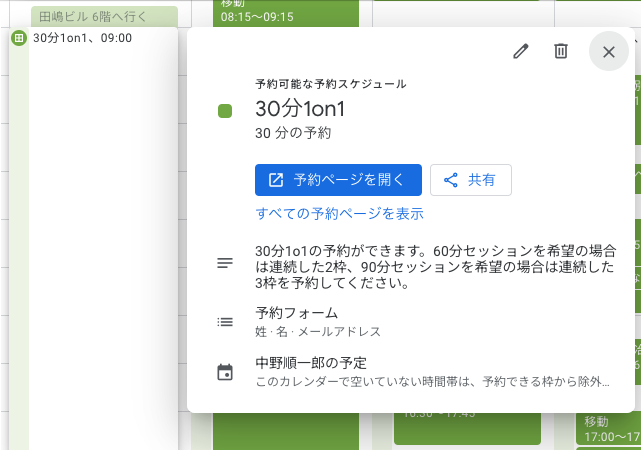Open the 移動 08:15〜09:15 calendar event
The height and width of the screenshot is (450, 641).
(286, 13)
